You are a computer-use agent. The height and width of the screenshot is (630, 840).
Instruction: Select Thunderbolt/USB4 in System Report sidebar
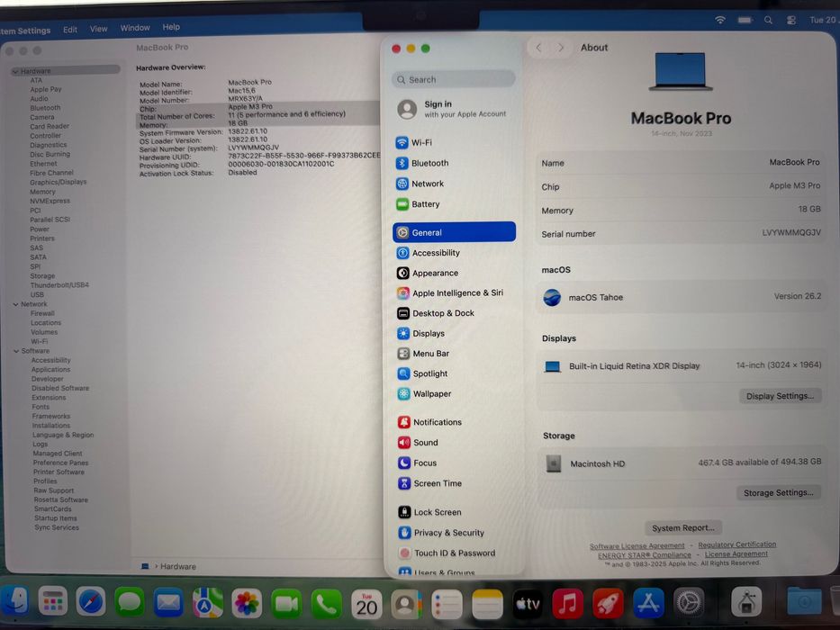(59, 285)
